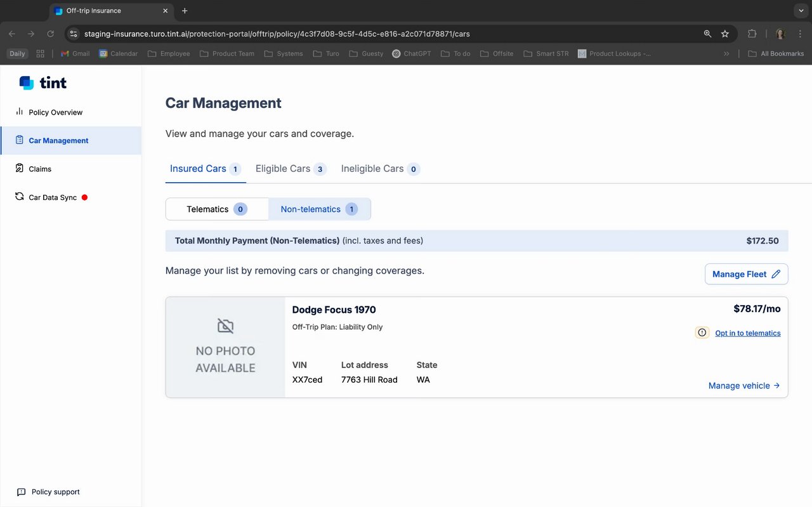
Task: Reload the page
Action: 51,34
